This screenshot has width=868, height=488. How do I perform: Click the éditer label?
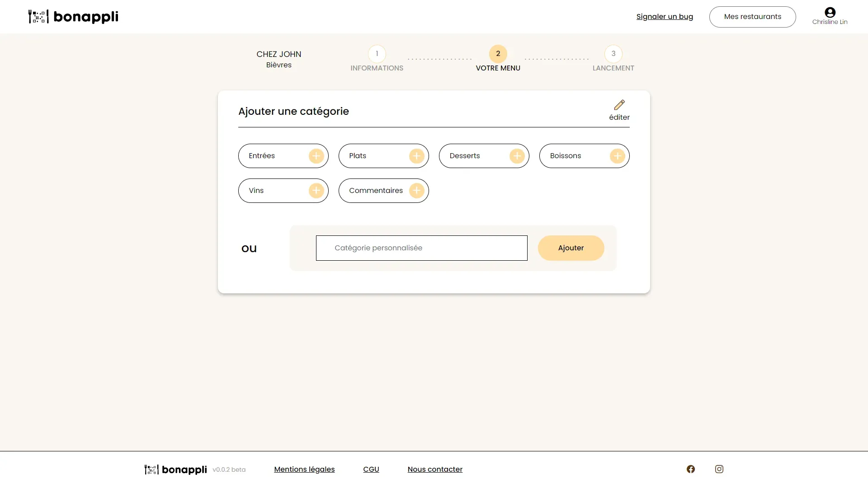click(x=619, y=117)
